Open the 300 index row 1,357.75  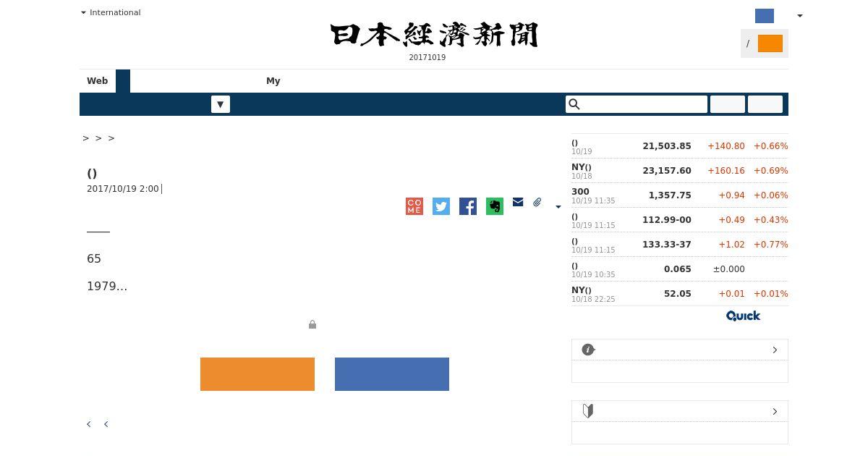[680, 195]
